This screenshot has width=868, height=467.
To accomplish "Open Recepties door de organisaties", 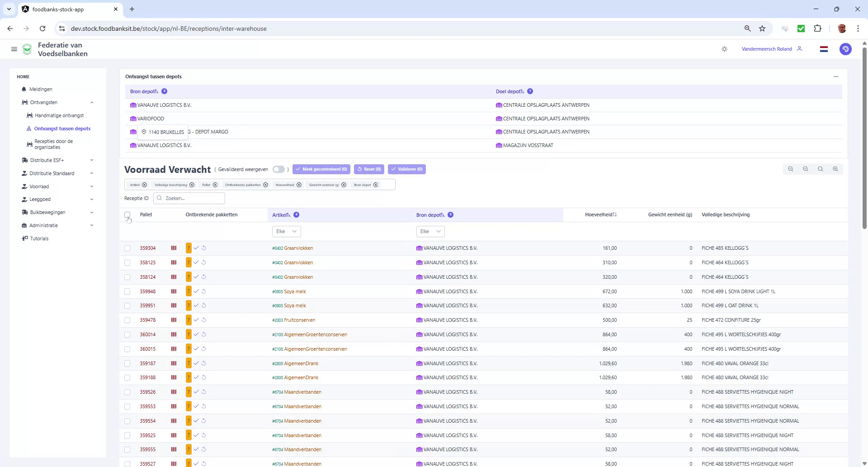I will (x=54, y=144).
